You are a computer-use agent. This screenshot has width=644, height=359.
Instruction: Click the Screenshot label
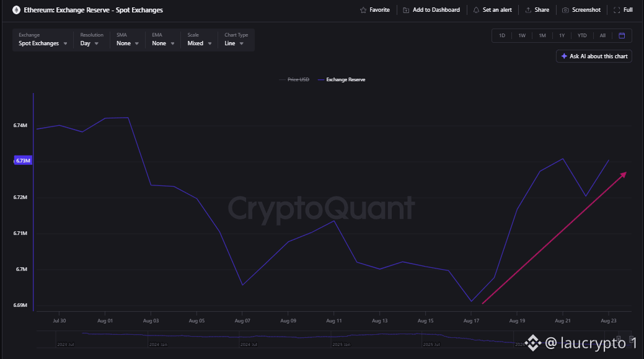pos(586,10)
